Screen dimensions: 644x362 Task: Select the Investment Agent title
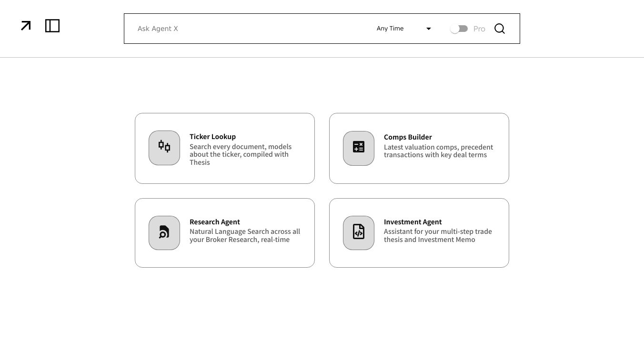(x=413, y=222)
